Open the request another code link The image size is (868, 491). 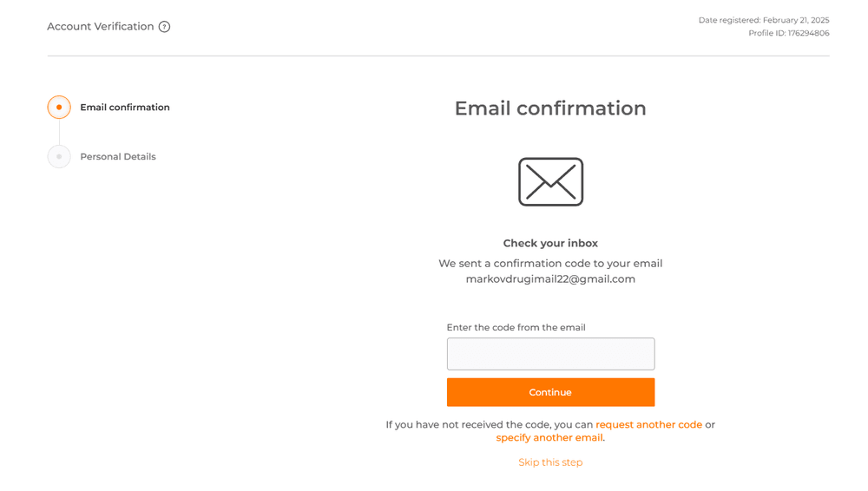pos(648,424)
